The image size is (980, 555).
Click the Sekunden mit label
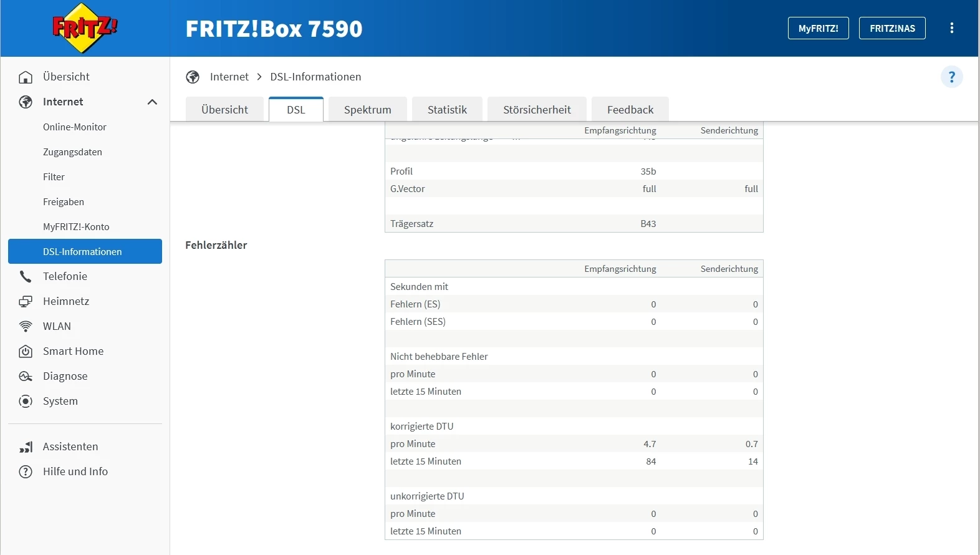click(x=419, y=287)
